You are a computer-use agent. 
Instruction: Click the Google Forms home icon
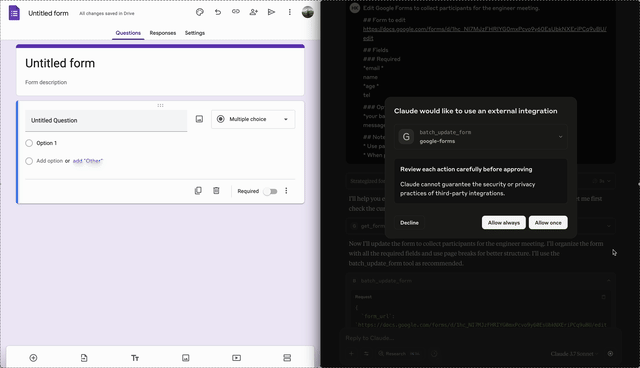coord(14,13)
